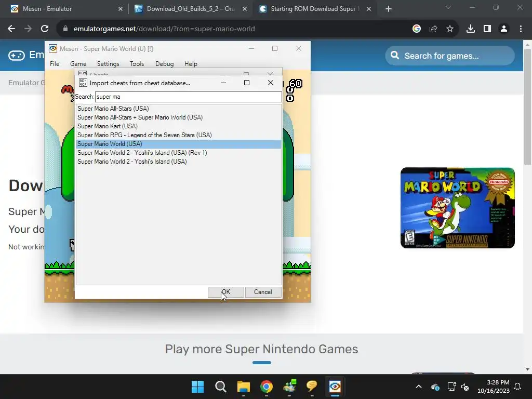
Task: Open Mesen Help menu
Action: point(191,64)
